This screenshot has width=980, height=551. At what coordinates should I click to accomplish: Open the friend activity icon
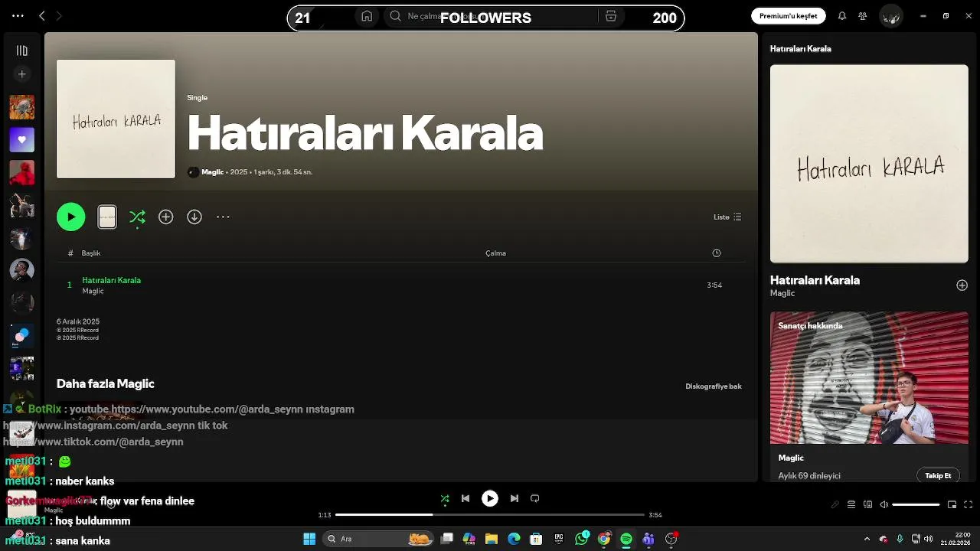point(863,15)
